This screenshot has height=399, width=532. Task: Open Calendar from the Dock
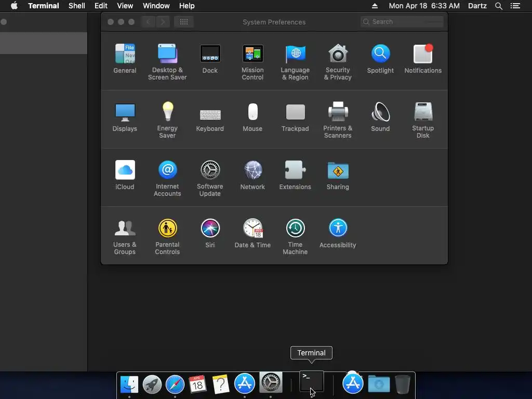pos(198,384)
